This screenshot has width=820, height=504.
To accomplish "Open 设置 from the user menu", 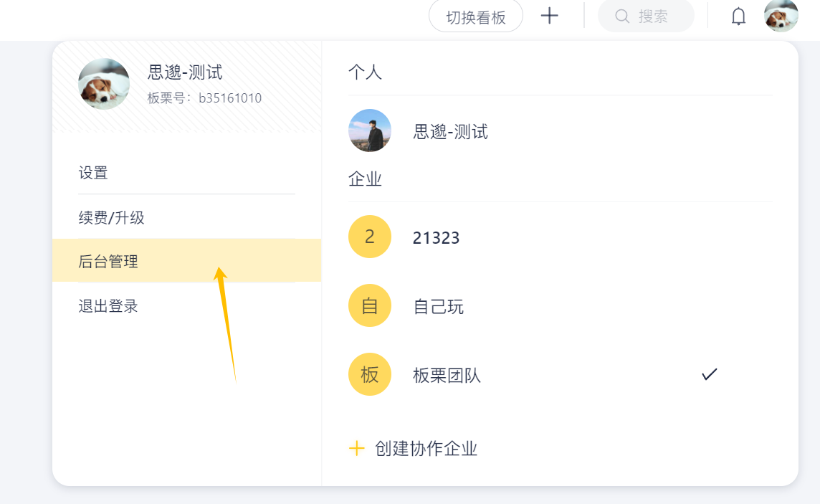I will [x=93, y=173].
